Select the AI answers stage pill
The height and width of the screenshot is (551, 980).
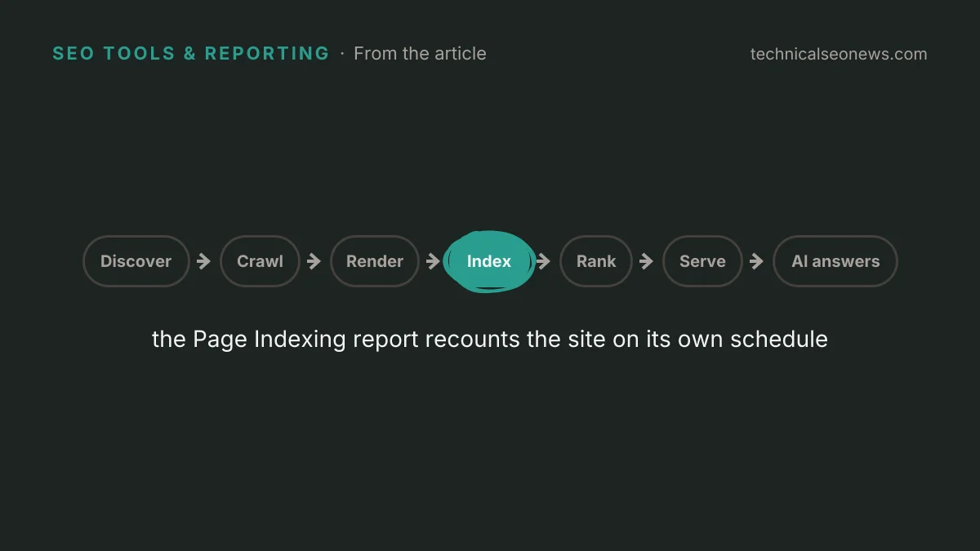(835, 261)
